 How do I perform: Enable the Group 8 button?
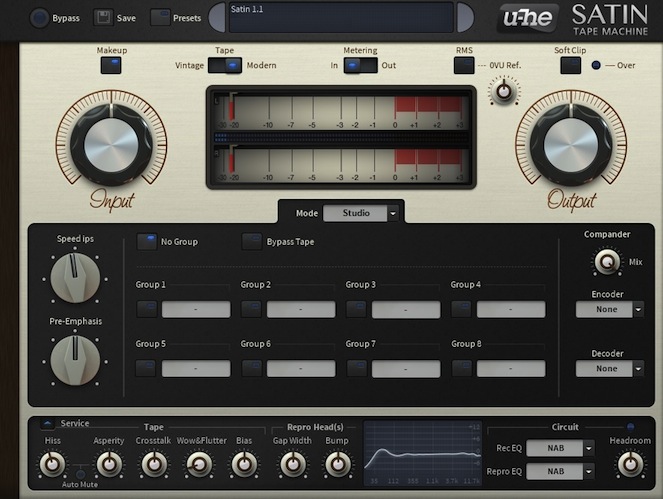pos(461,368)
